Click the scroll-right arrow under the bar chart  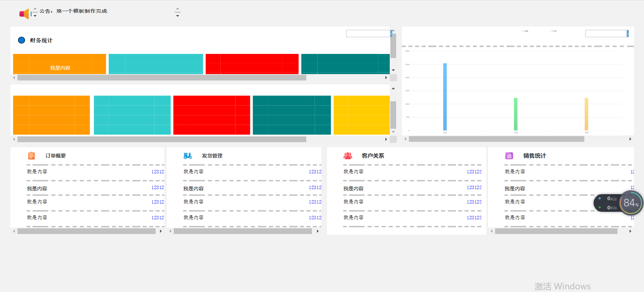click(x=630, y=139)
